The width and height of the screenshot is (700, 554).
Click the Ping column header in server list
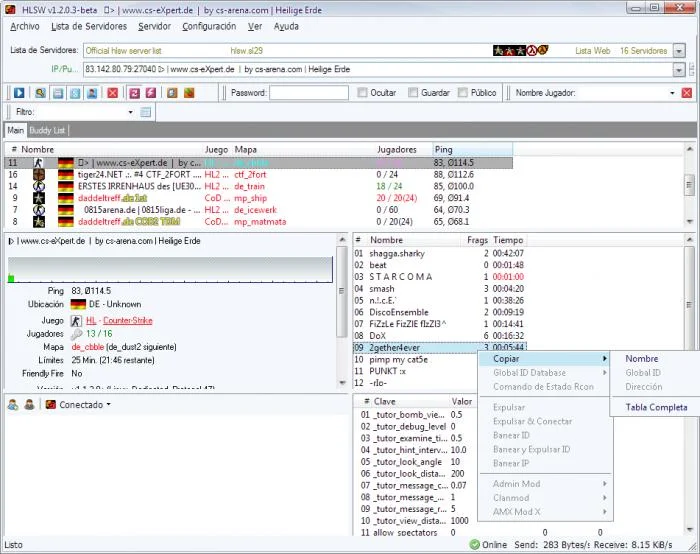click(x=443, y=149)
